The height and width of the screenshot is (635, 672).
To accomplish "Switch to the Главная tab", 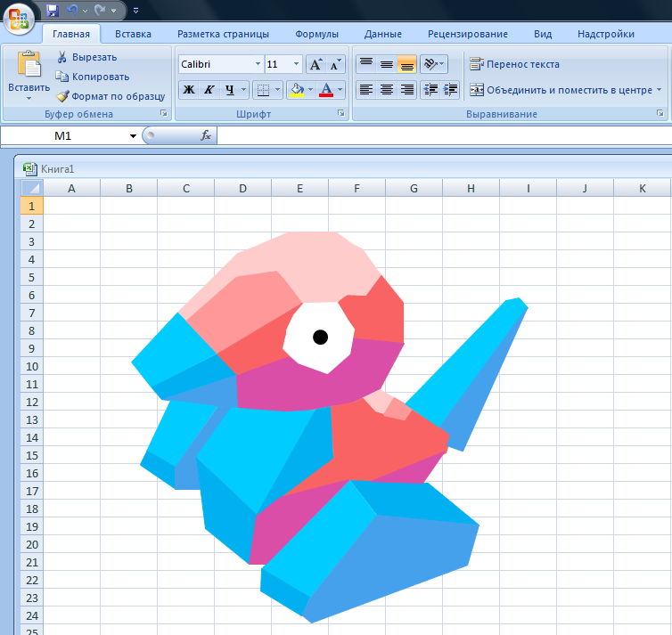I will pos(71,34).
